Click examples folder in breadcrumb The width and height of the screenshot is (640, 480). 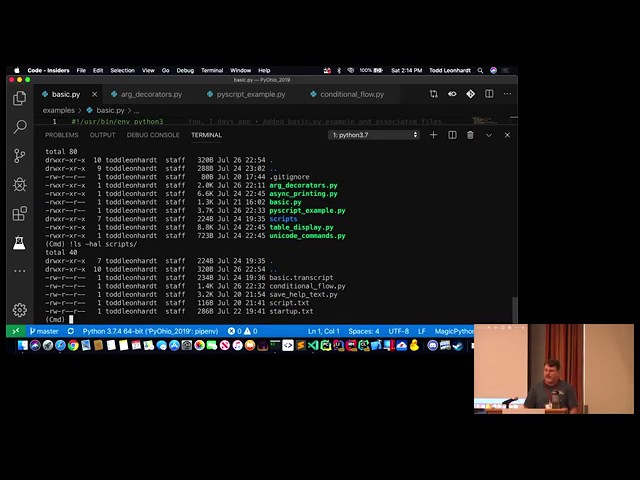pyautogui.click(x=58, y=110)
